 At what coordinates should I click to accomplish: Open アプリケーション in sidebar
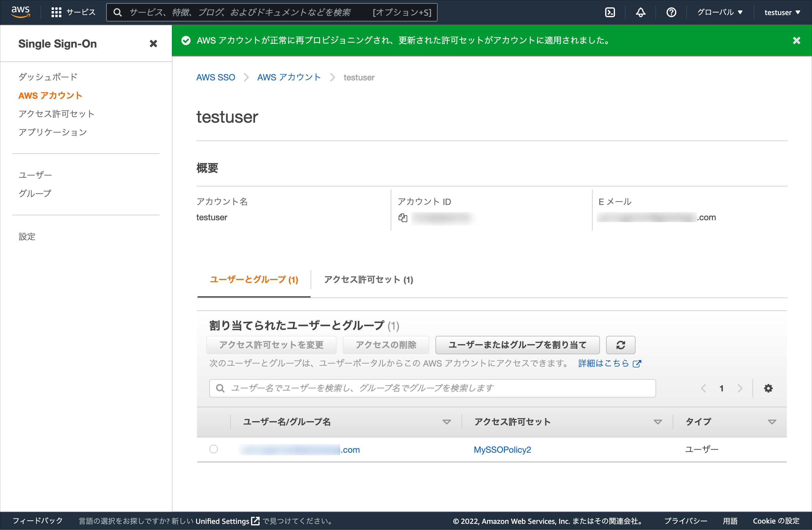click(53, 132)
